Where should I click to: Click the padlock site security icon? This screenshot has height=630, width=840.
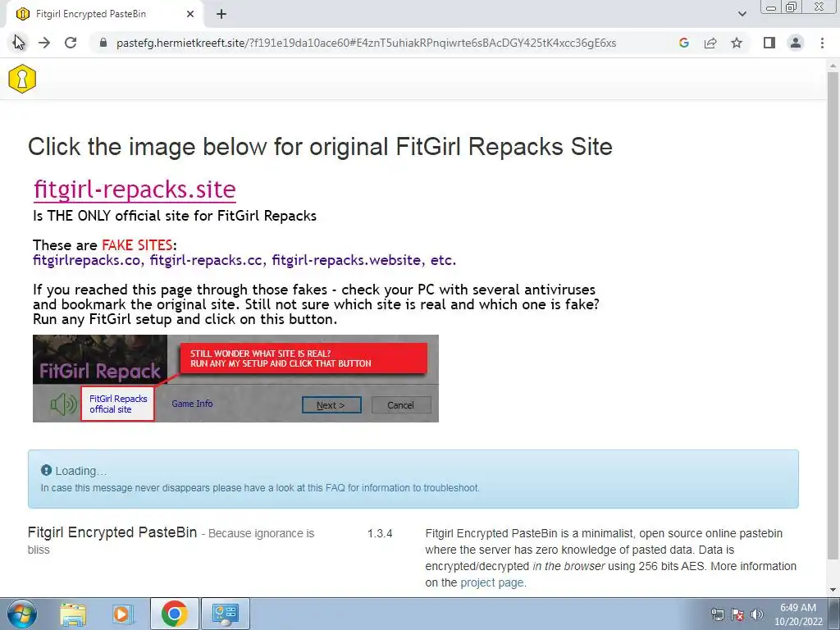point(103,43)
